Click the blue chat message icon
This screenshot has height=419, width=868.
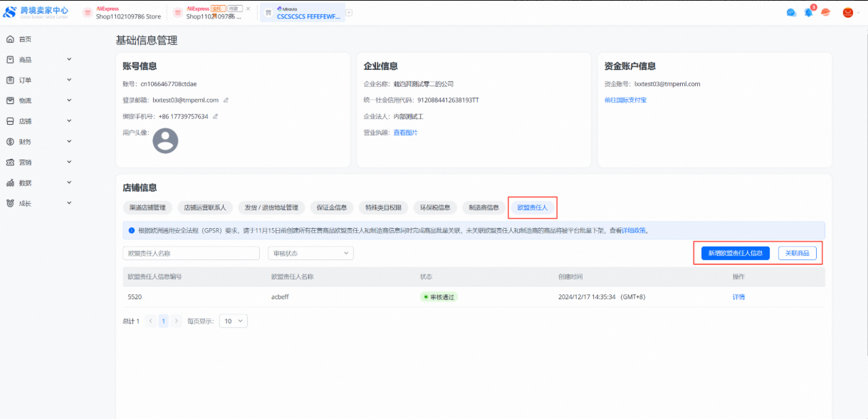click(x=791, y=13)
